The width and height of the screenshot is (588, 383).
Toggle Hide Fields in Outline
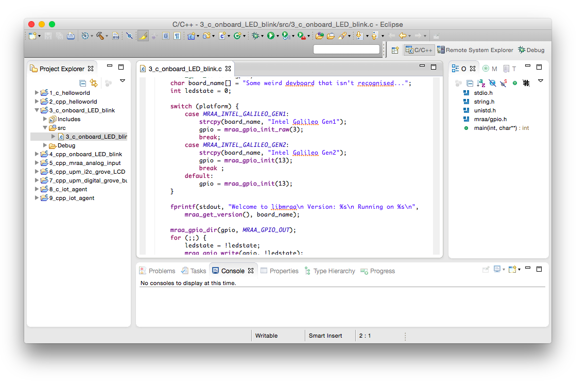tap(492, 83)
